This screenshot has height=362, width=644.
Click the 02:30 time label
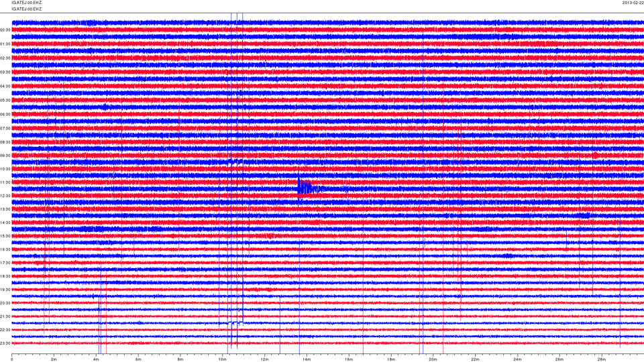(5, 58)
